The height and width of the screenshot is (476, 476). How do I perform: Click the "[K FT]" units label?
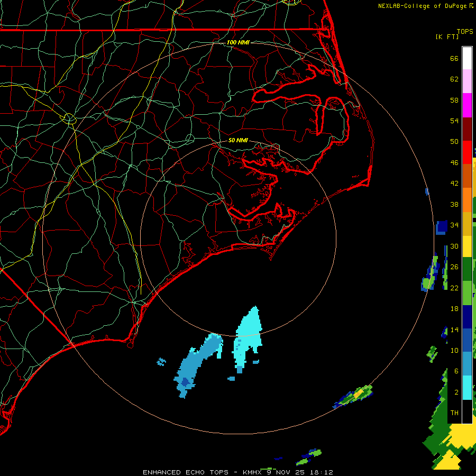point(447,36)
